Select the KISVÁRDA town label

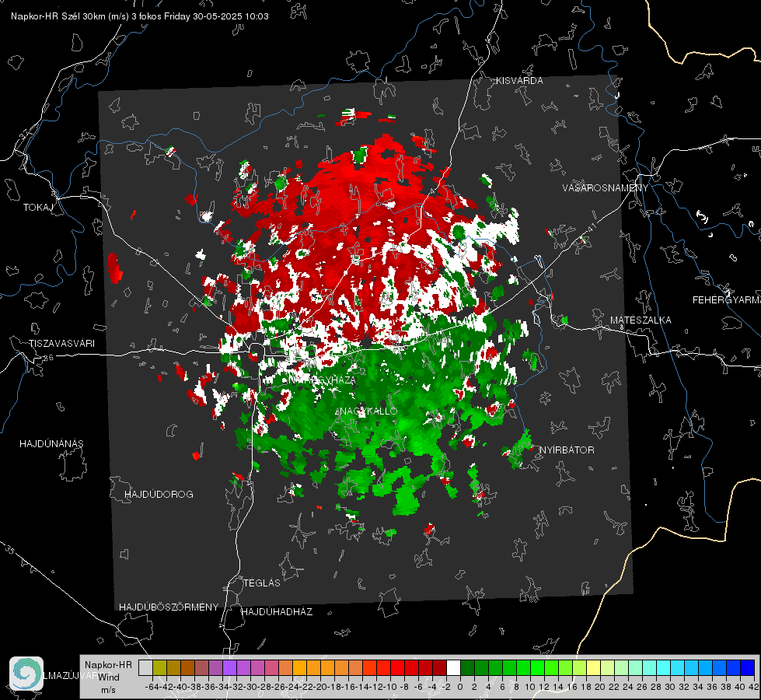[519, 81]
